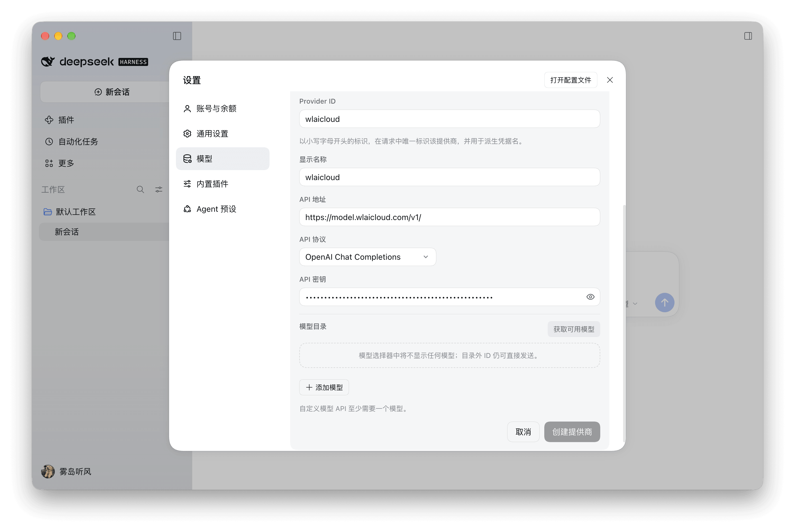The image size is (795, 532).
Task: Click the 雾岛听风 user avatar
Action: [x=48, y=471]
